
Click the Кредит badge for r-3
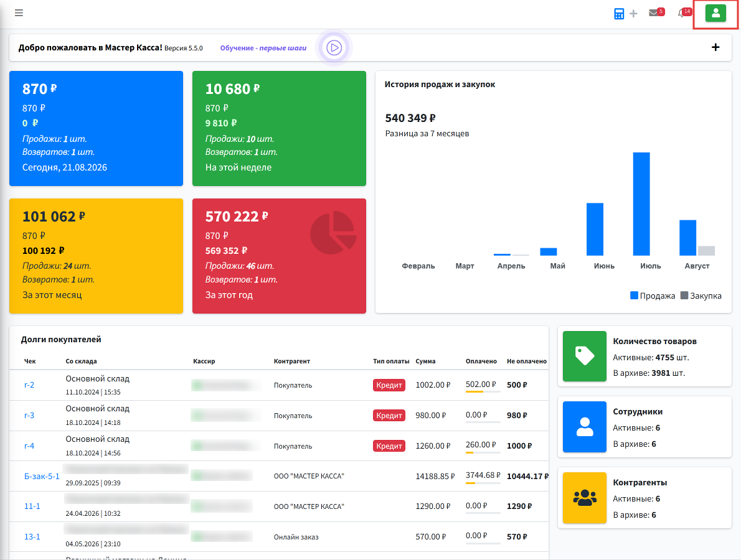point(389,416)
